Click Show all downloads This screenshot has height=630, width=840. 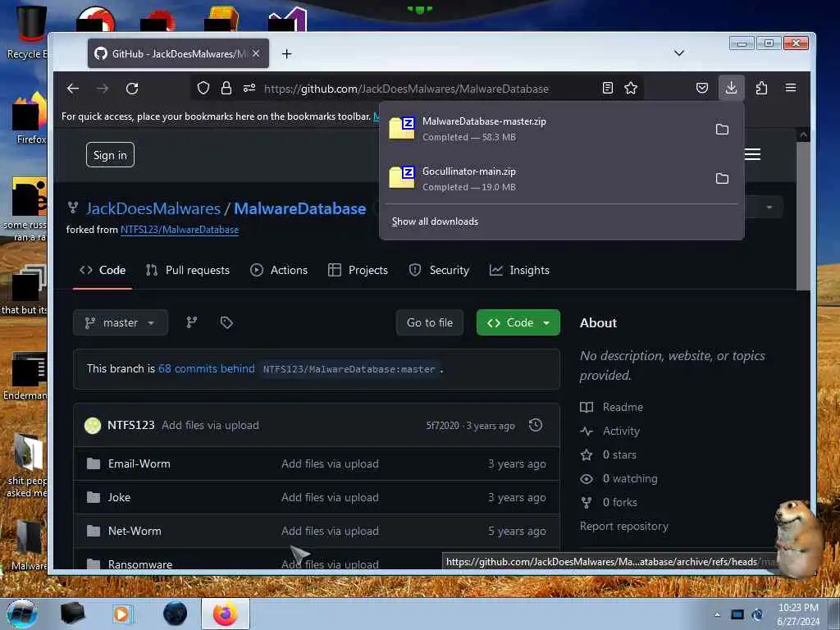[435, 221]
